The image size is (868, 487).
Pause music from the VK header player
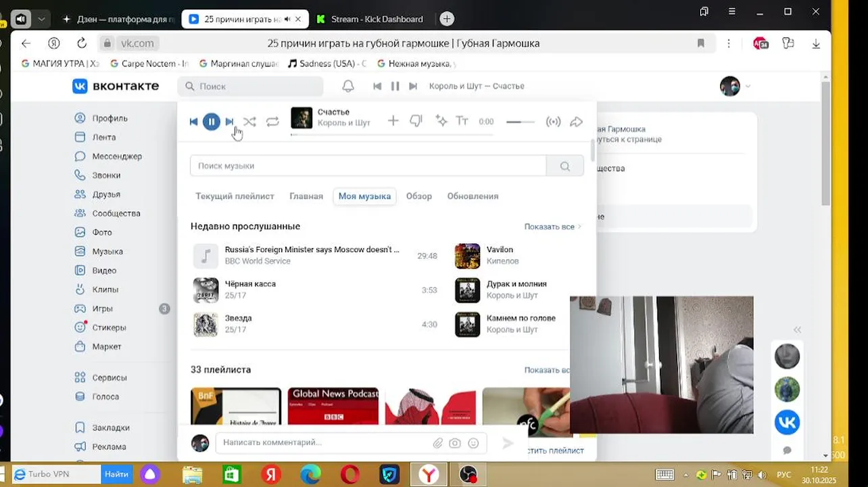point(395,86)
